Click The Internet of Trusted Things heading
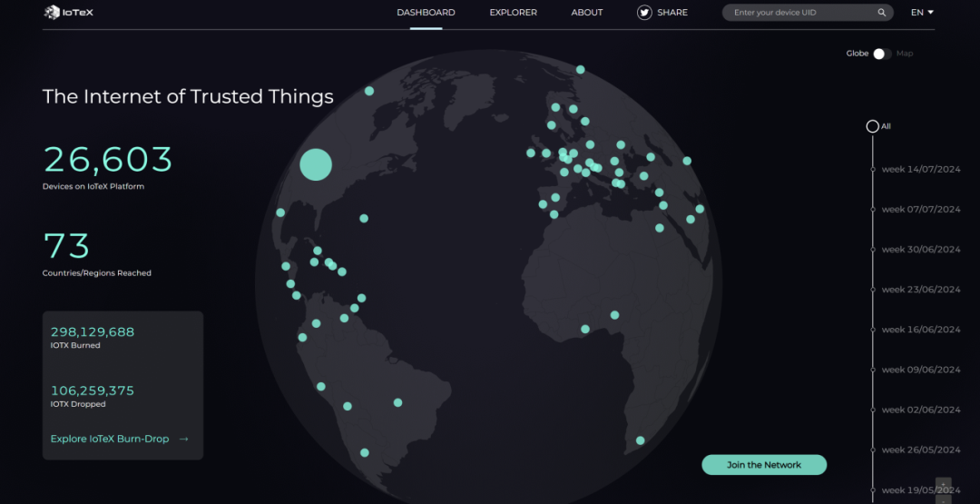This screenshot has height=504, width=980. (188, 96)
